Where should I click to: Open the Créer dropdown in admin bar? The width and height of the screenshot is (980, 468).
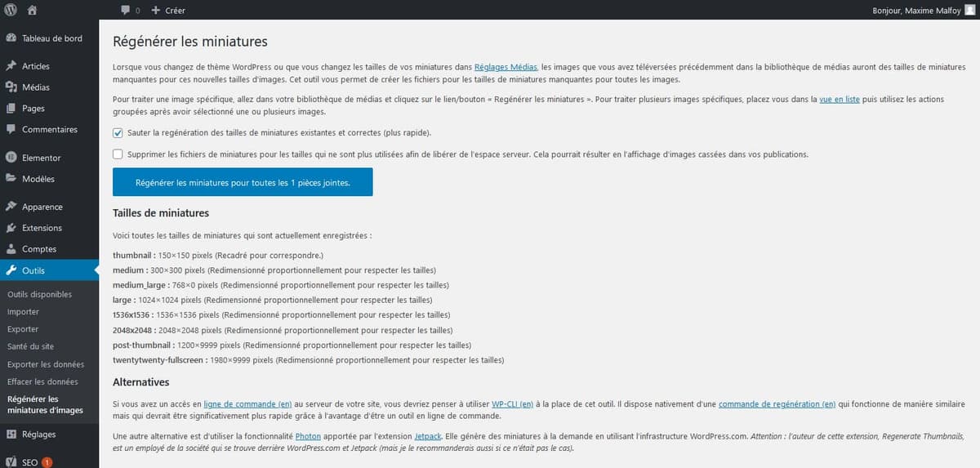(168, 10)
